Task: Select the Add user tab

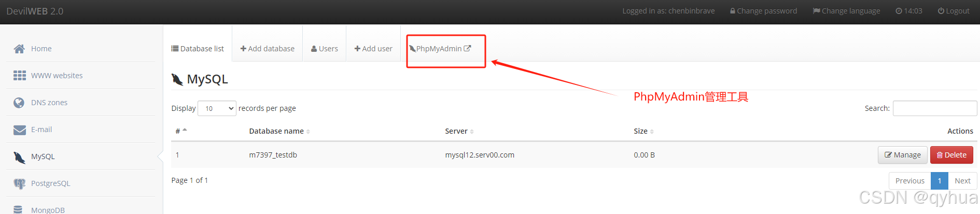Action: (373, 49)
